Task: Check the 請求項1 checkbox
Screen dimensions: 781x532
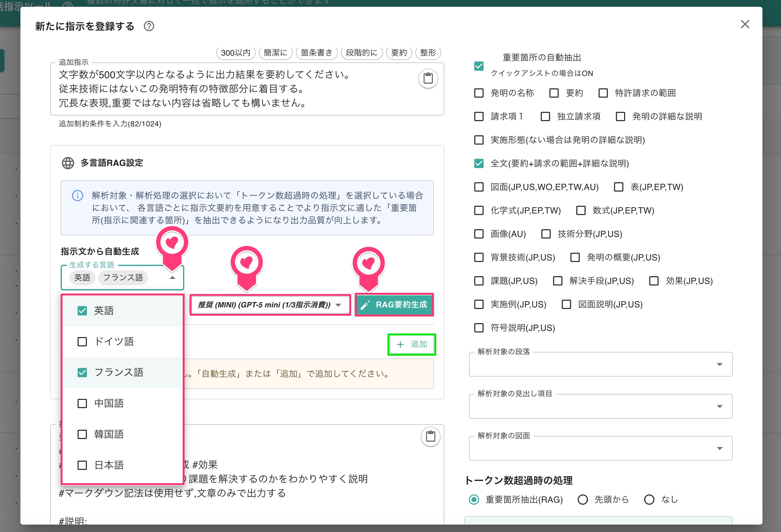Action: click(479, 116)
